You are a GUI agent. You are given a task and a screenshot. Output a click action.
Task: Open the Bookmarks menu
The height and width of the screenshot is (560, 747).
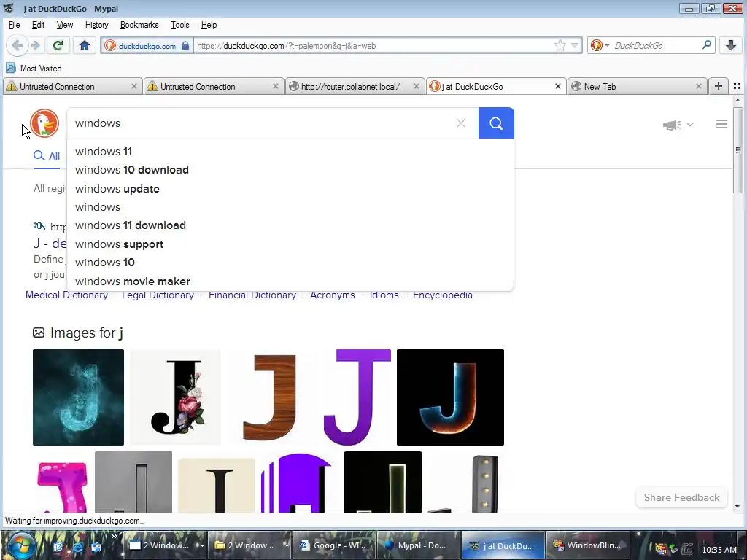pyautogui.click(x=139, y=25)
